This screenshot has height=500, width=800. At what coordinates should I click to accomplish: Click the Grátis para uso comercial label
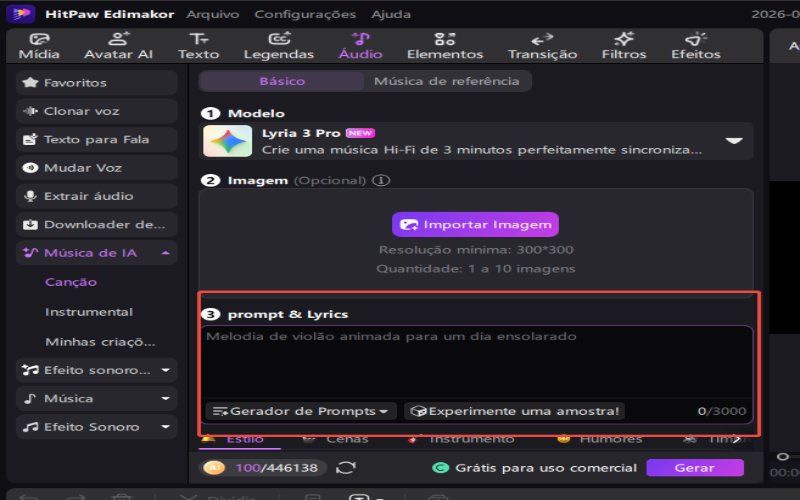point(546,468)
